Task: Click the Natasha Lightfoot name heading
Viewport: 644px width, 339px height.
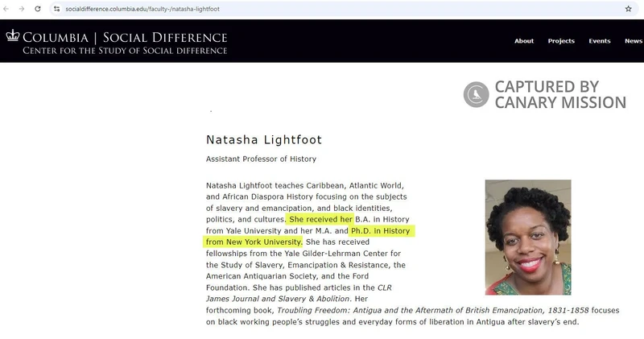Action: 264,140
